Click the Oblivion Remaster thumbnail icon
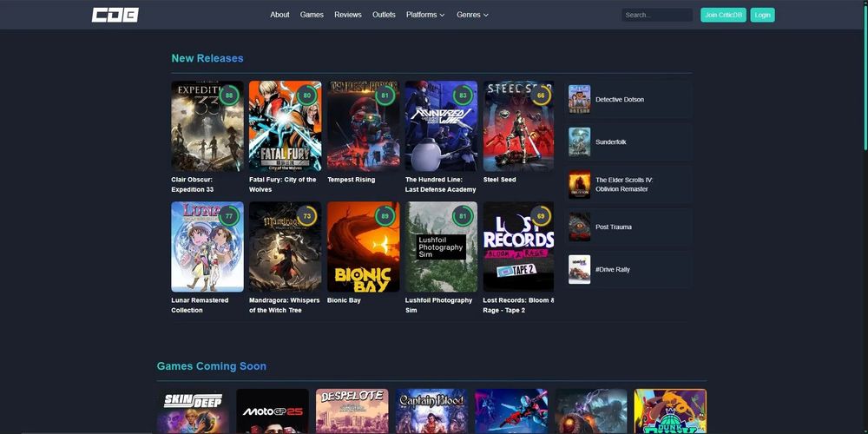 point(580,184)
